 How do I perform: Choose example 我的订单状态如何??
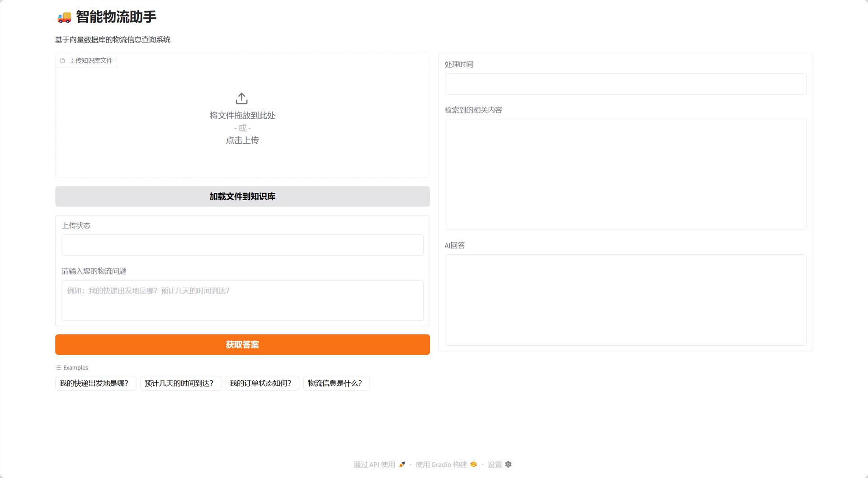(262, 383)
